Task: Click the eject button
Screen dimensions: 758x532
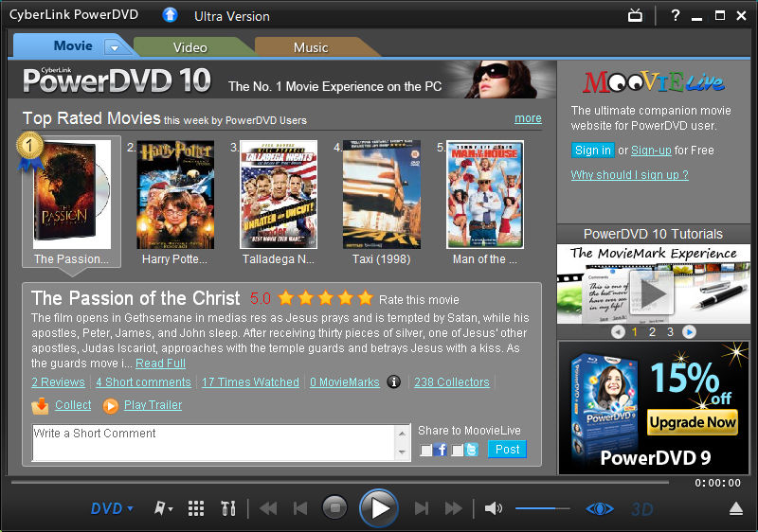Action: (x=736, y=509)
